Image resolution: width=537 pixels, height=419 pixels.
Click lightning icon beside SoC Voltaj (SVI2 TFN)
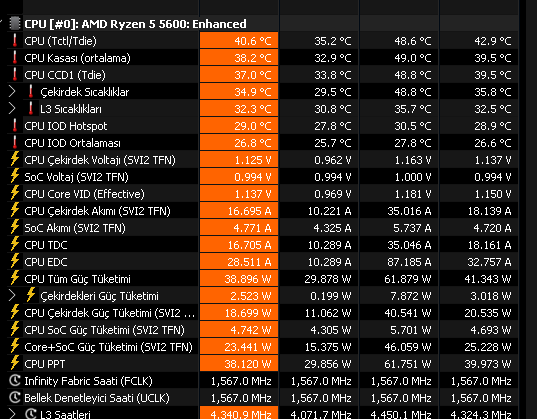click(15, 176)
